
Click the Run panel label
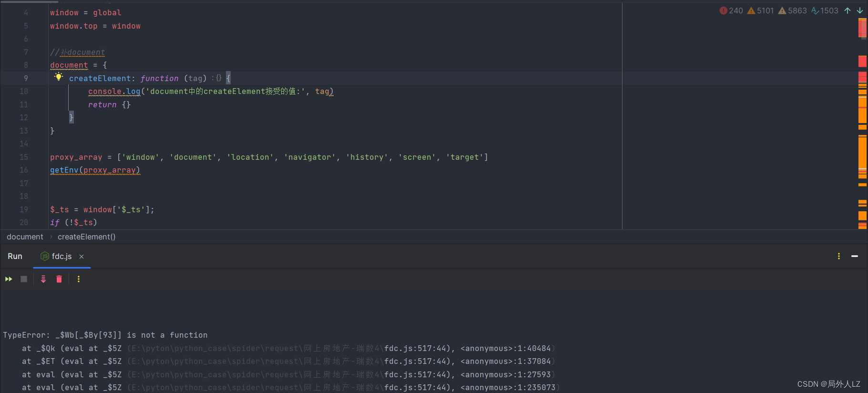pos(15,256)
